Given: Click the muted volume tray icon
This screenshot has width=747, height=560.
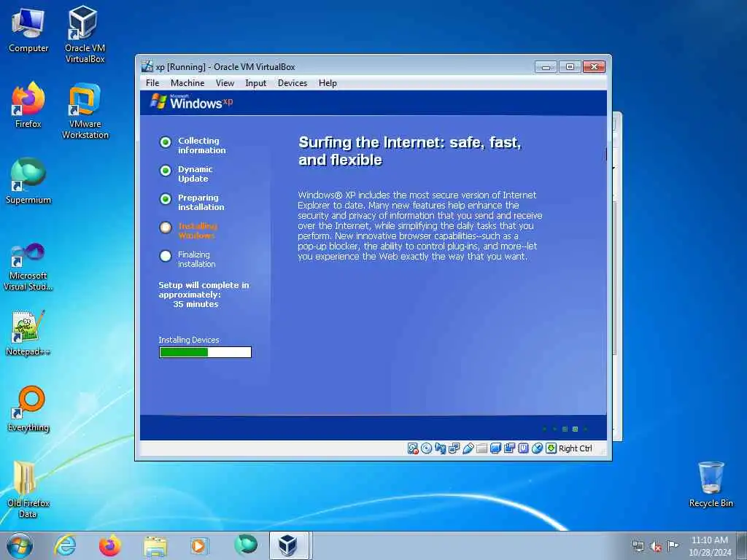Looking at the screenshot, I should point(656,546).
